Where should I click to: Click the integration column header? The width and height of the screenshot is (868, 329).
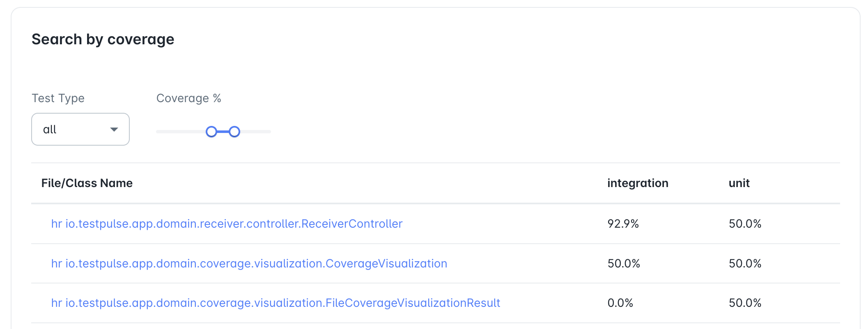point(638,183)
